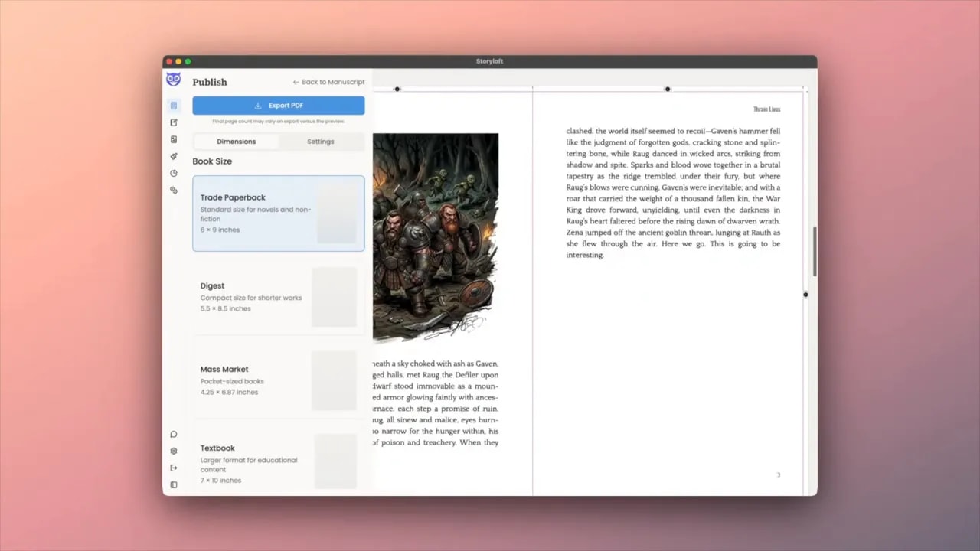Viewport: 980px width, 551px height.
Task: Click the right page top margin handle
Action: 668,90
